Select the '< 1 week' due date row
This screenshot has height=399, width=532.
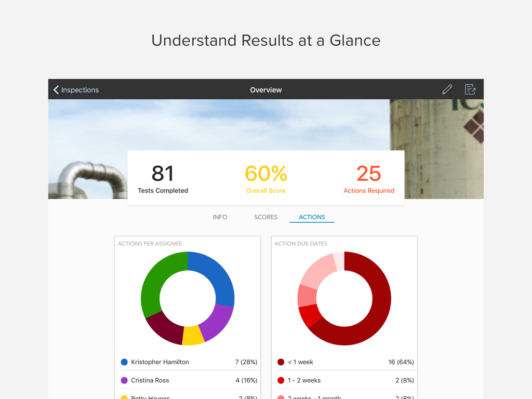(x=344, y=362)
